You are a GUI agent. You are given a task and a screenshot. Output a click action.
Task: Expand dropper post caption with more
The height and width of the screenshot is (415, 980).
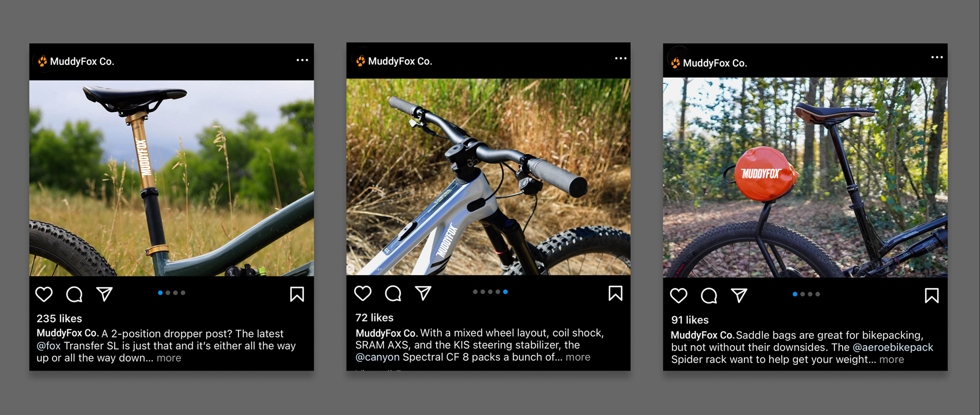169,358
